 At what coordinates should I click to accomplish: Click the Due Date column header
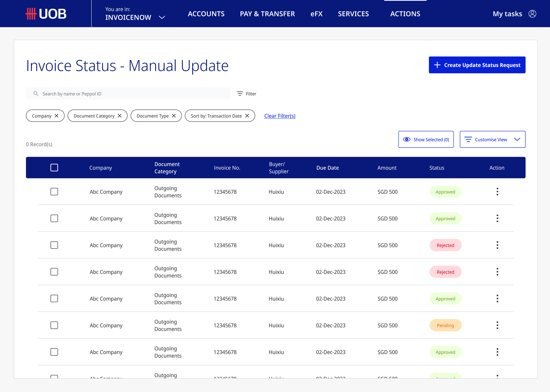click(328, 168)
